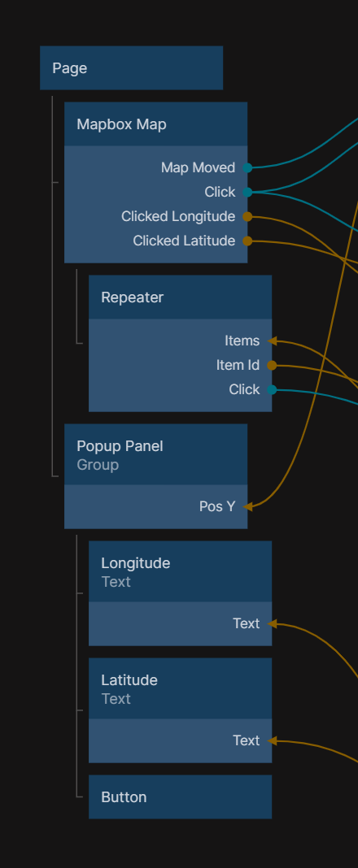
Task: Select the Popup Panel group node
Action: pyautogui.click(x=155, y=454)
